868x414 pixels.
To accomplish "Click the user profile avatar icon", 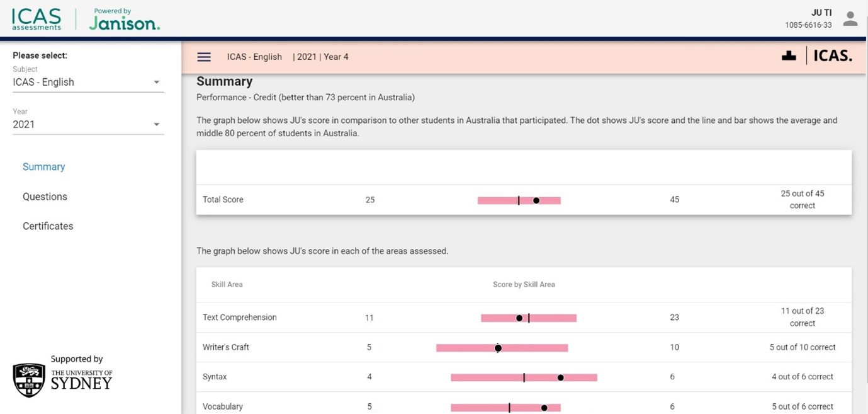I will pos(850,19).
